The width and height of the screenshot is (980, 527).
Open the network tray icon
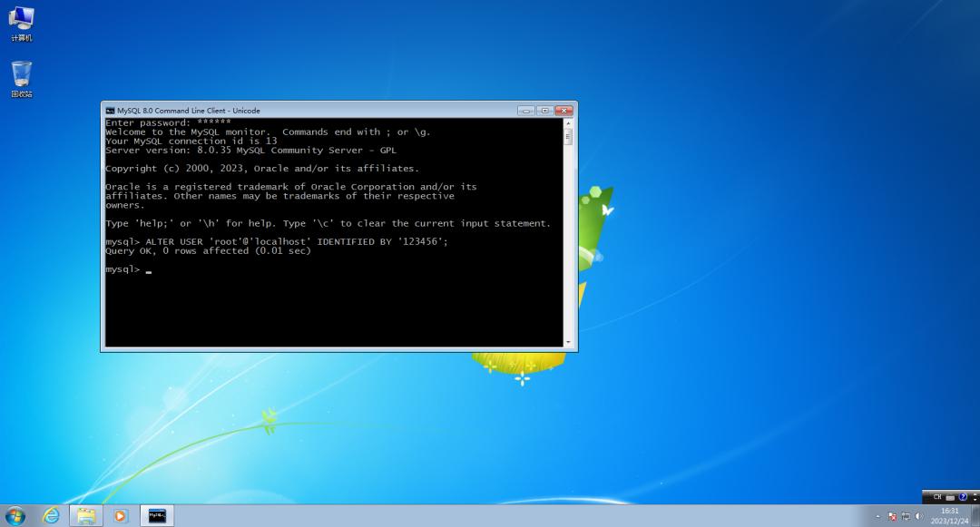[x=906, y=516]
